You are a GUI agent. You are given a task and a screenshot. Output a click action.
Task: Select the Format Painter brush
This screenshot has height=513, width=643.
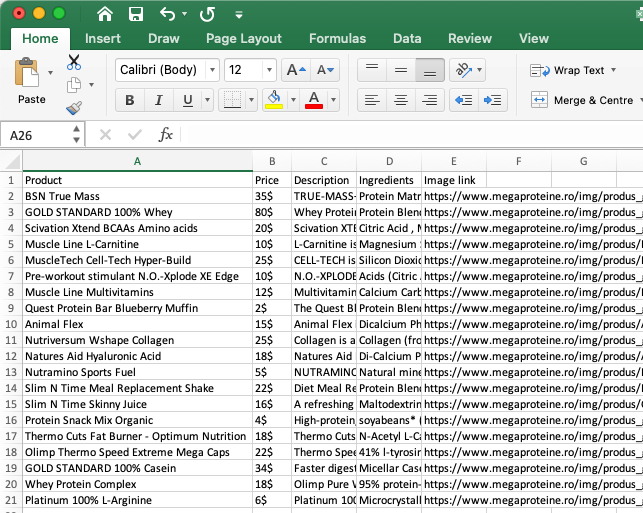pyautogui.click(x=74, y=107)
